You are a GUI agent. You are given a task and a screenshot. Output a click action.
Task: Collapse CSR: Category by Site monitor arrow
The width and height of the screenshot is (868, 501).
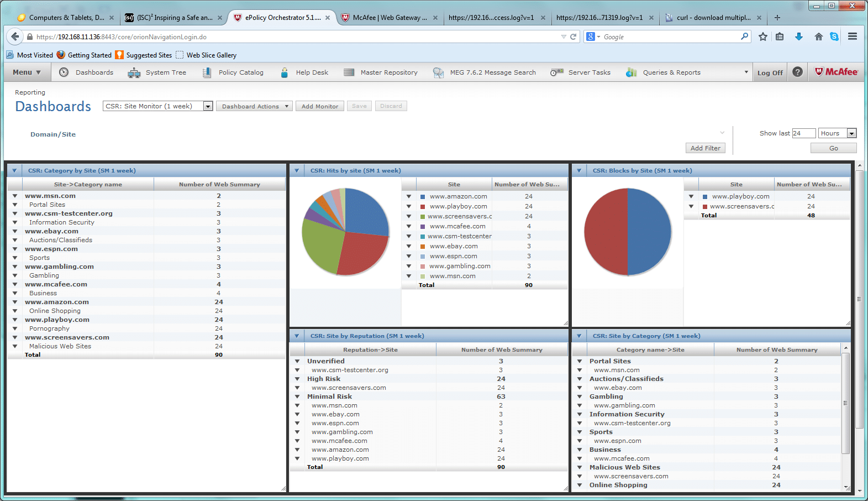pyautogui.click(x=14, y=171)
